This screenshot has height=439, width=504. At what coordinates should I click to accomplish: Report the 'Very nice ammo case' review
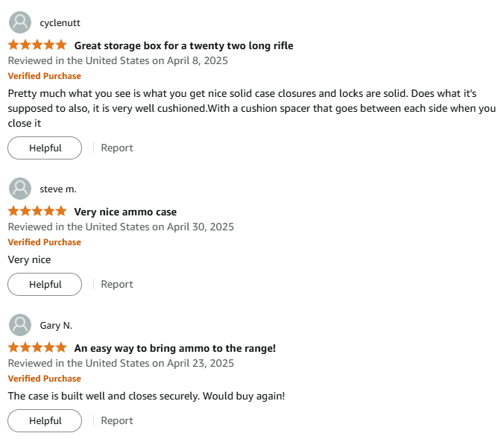116,285
